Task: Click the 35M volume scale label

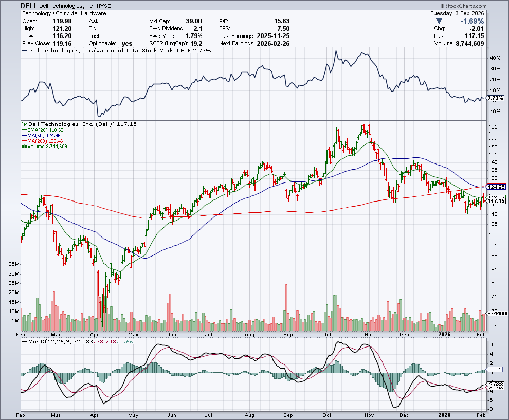Action: (14, 264)
